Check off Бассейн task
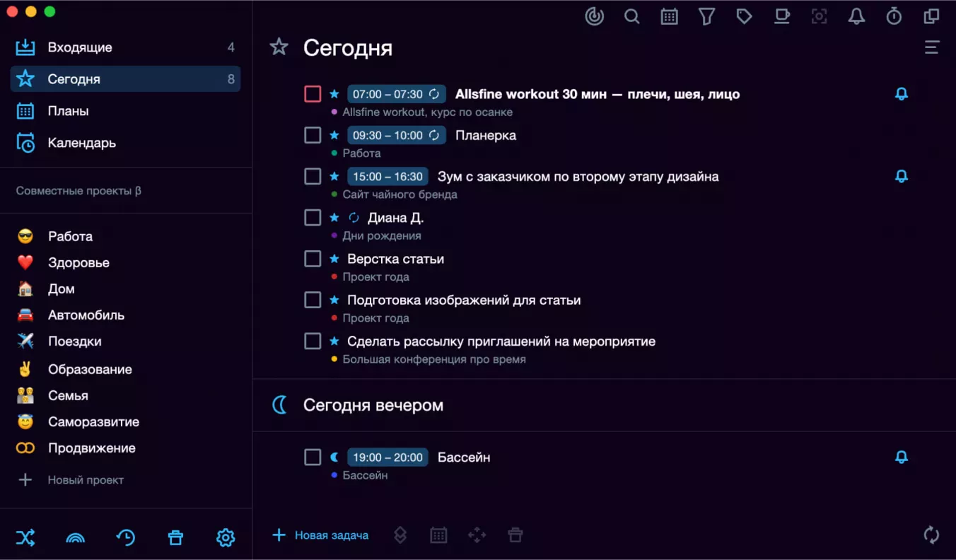 tap(313, 457)
